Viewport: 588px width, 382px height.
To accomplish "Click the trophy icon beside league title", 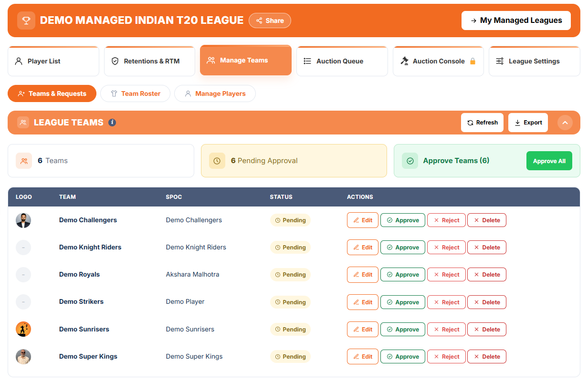I will [x=26, y=21].
